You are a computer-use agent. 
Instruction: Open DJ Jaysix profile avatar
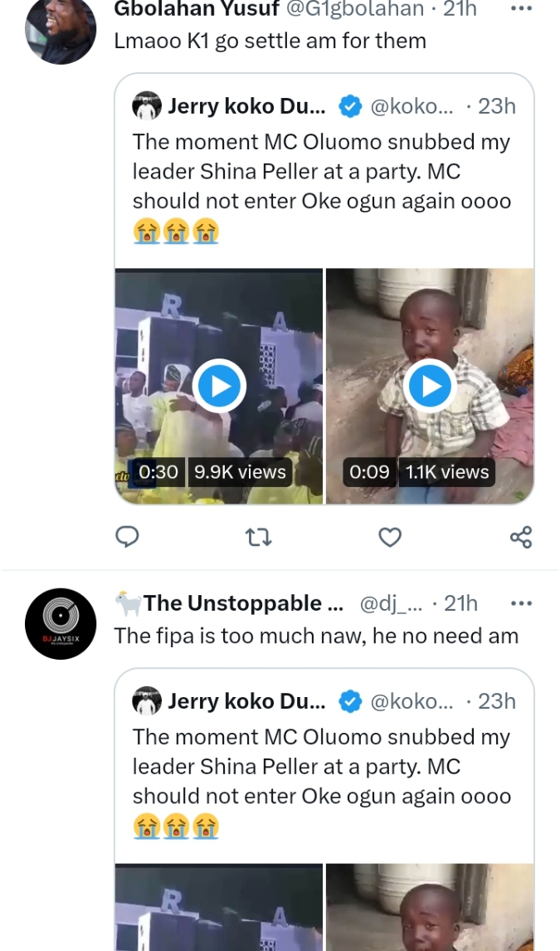[x=61, y=624]
